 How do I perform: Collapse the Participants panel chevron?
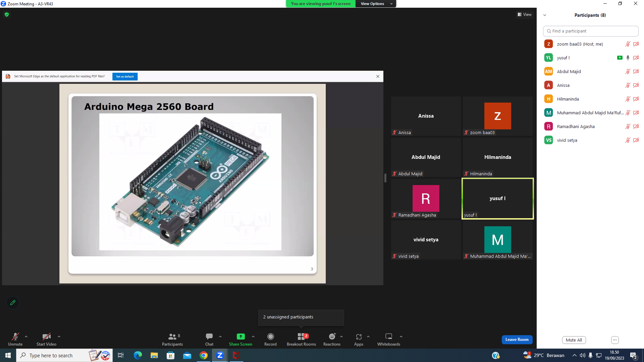tap(545, 15)
